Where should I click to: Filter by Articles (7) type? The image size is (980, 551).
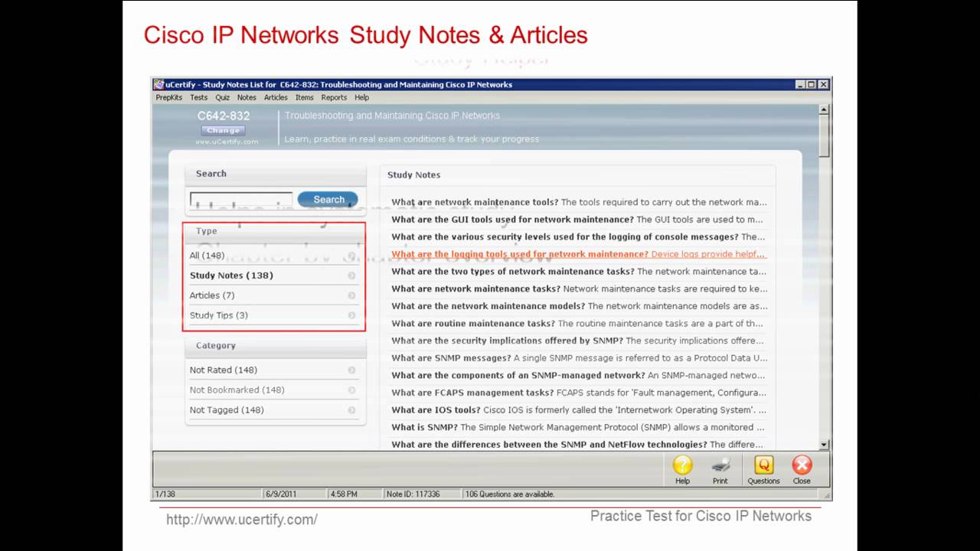point(273,295)
